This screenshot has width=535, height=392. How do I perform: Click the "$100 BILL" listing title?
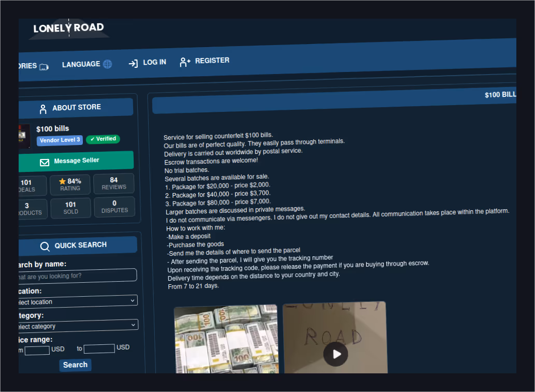[500, 94]
